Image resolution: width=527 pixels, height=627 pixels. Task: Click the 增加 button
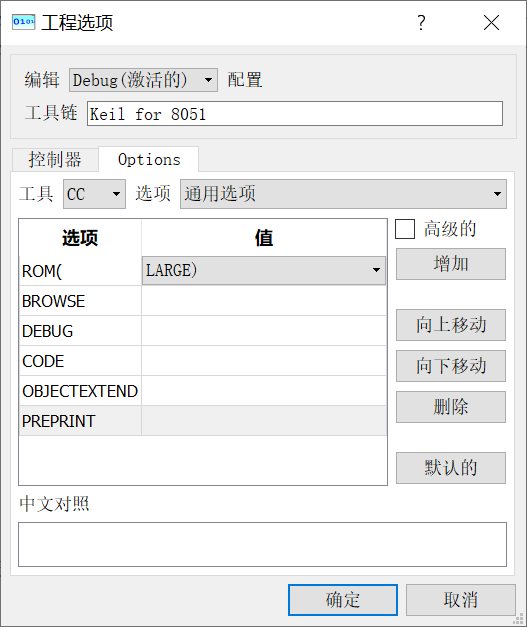tap(451, 264)
